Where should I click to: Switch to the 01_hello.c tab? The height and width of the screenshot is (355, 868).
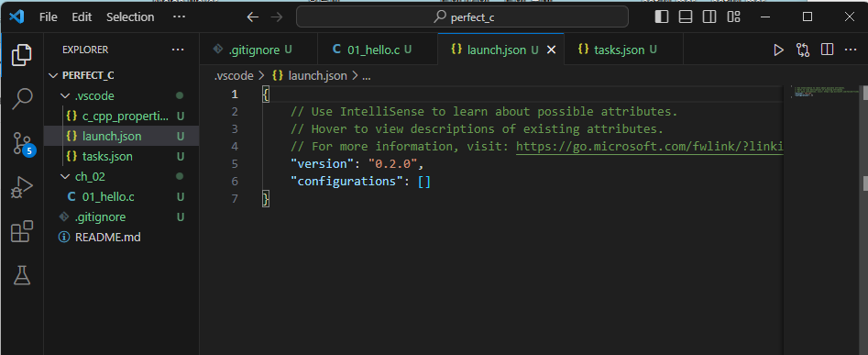(378, 50)
